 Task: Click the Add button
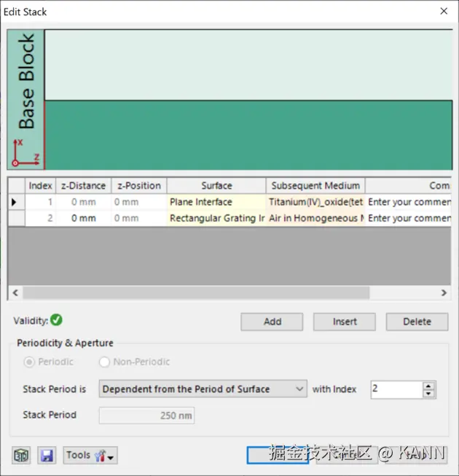[x=272, y=321]
